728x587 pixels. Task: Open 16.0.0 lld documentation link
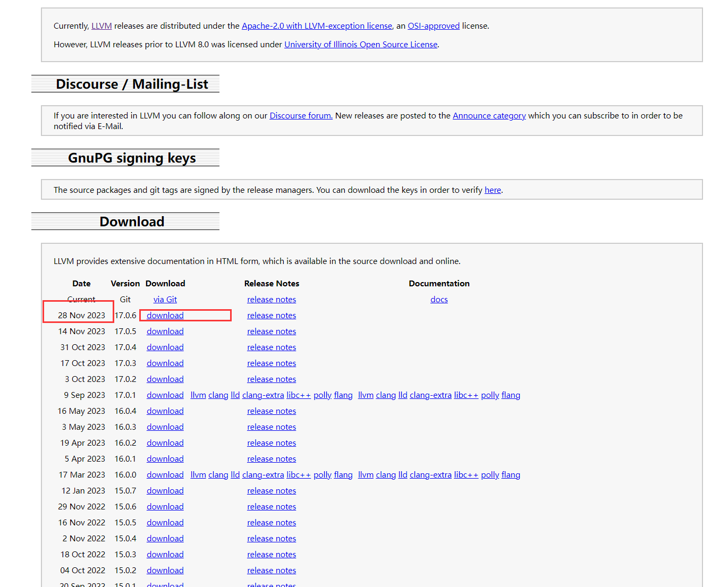click(x=403, y=475)
